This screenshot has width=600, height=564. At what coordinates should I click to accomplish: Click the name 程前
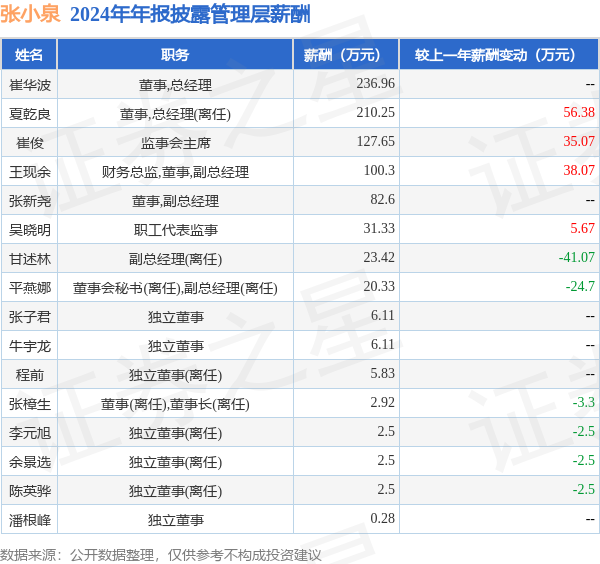click(29, 375)
